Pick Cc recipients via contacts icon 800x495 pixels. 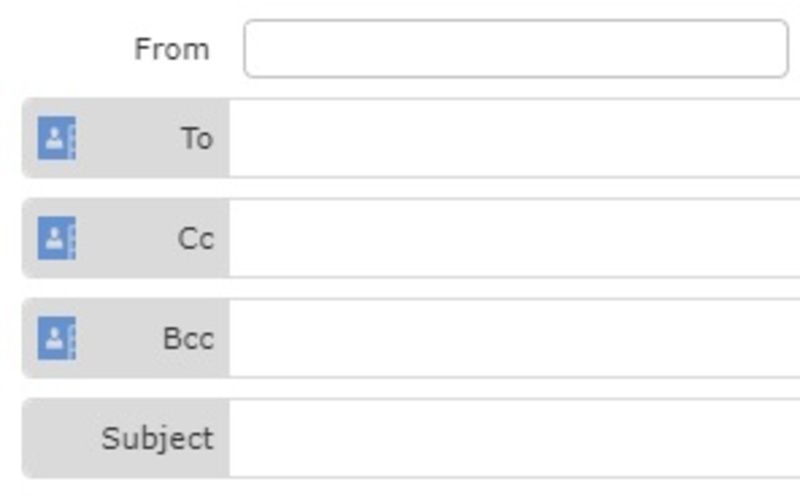coord(57,238)
